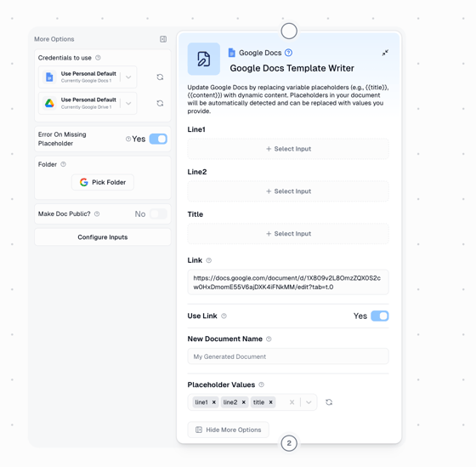Enable Make Doc Public switch
Screen dimensions: 476x467
(x=158, y=214)
